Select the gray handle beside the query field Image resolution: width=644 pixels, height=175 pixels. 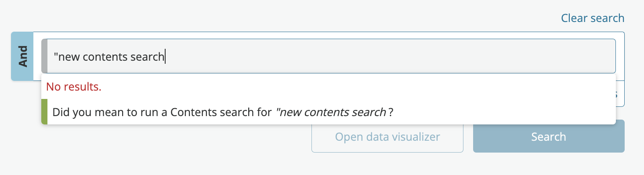click(x=44, y=56)
